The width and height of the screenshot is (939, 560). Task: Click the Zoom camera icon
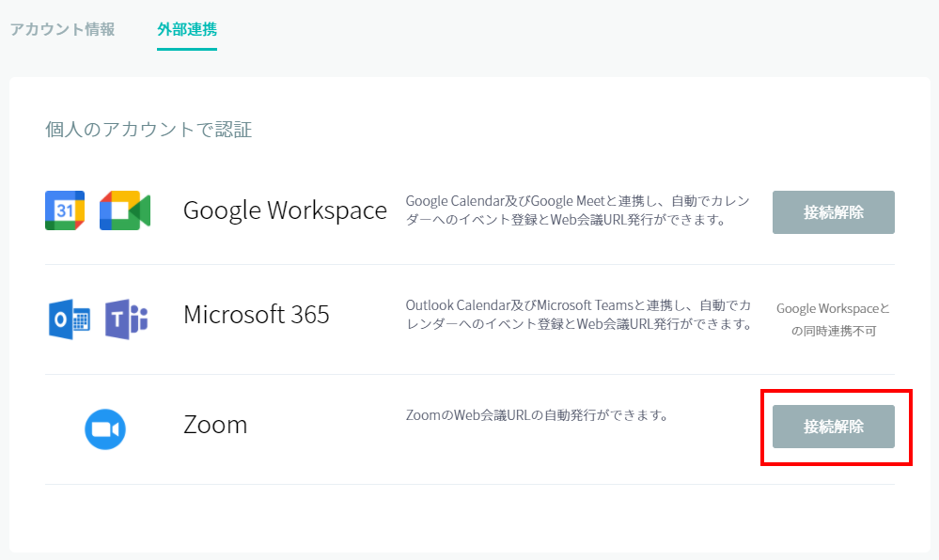(105, 429)
